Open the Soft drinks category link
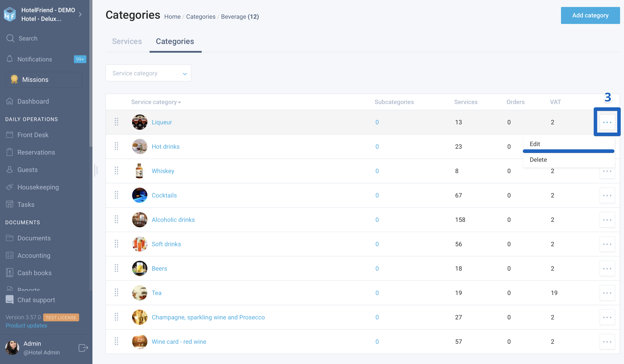Image resolution: width=624 pixels, height=364 pixels. coord(166,244)
